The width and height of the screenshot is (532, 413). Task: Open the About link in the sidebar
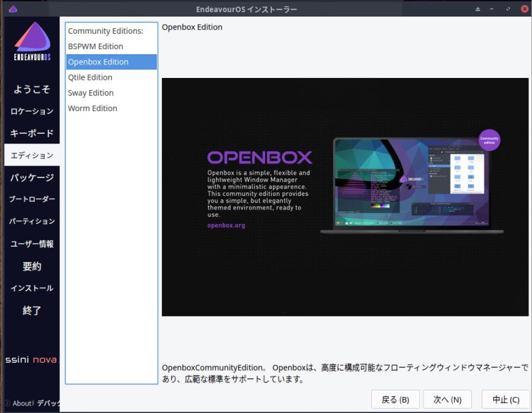coord(19,403)
